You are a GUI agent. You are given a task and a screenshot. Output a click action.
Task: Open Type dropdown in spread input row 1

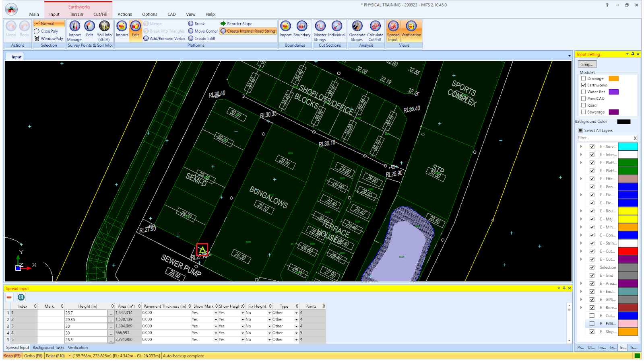[297, 313]
